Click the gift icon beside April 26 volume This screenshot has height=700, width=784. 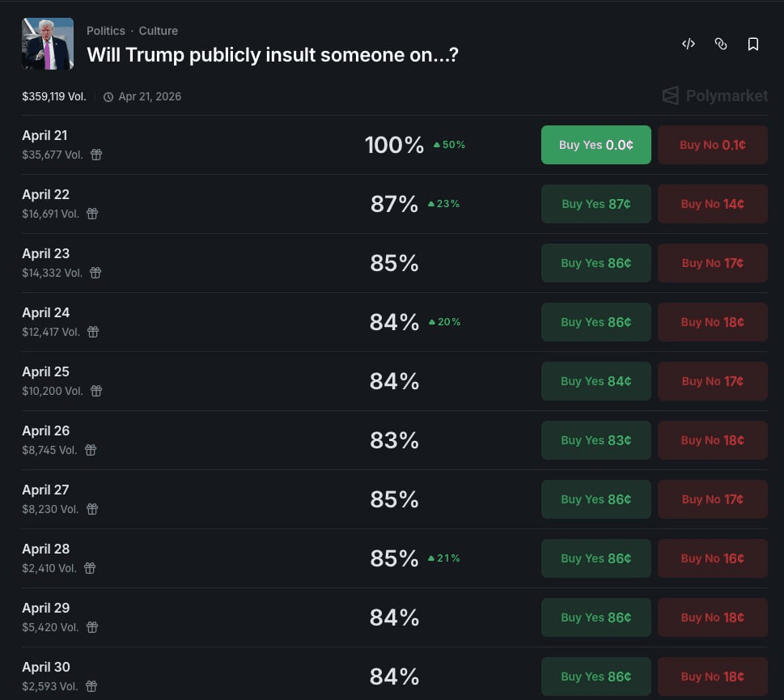click(x=91, y=450)
